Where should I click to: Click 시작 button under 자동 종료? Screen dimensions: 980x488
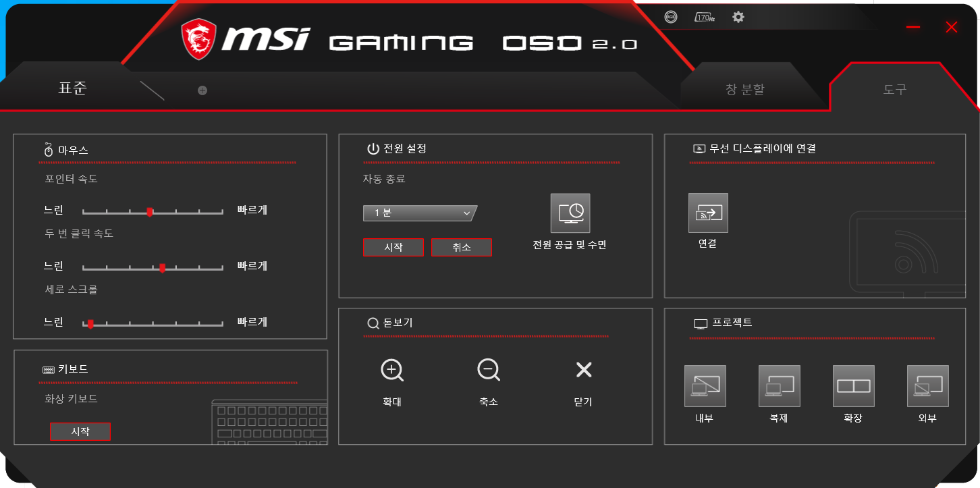click(393, 247)
